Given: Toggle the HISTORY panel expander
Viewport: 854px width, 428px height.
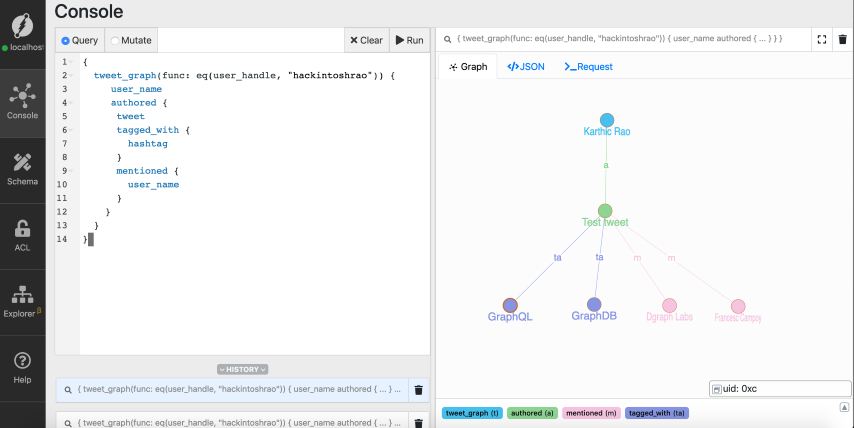Looking at the screenshot, I should 243,369.
